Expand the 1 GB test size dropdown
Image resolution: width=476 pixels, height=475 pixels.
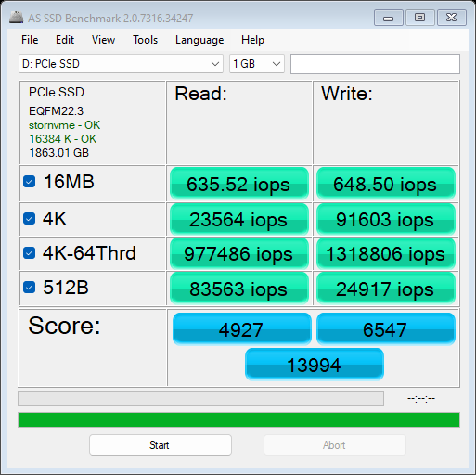(257, 64)
